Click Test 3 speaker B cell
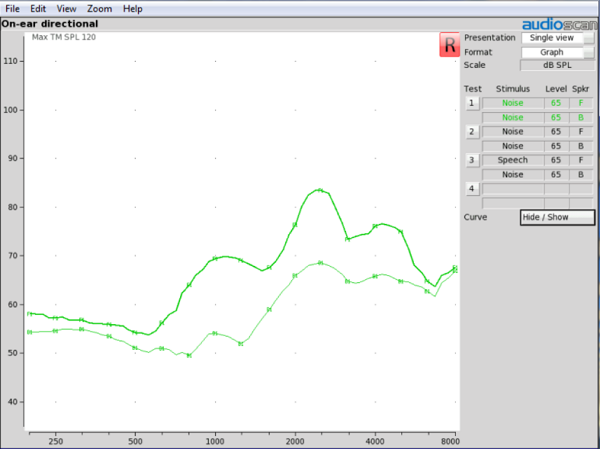The width and height of the screenshot is (600, 449). [x=581, y=175]
